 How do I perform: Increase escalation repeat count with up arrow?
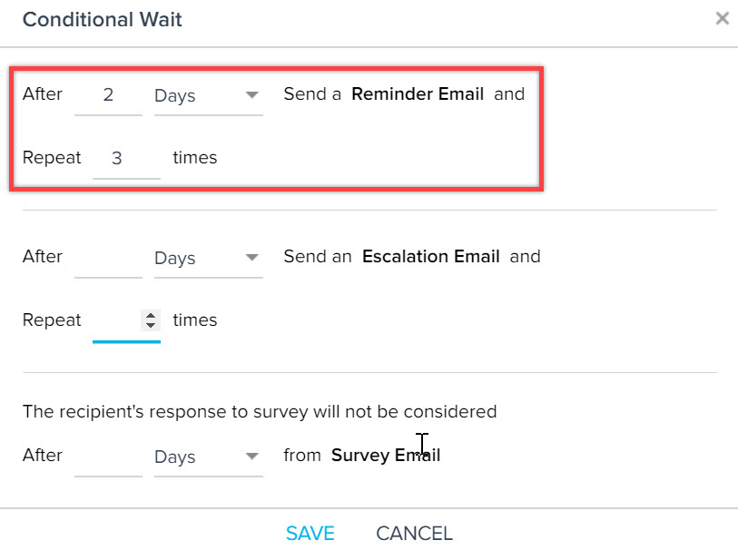(151, 316)
